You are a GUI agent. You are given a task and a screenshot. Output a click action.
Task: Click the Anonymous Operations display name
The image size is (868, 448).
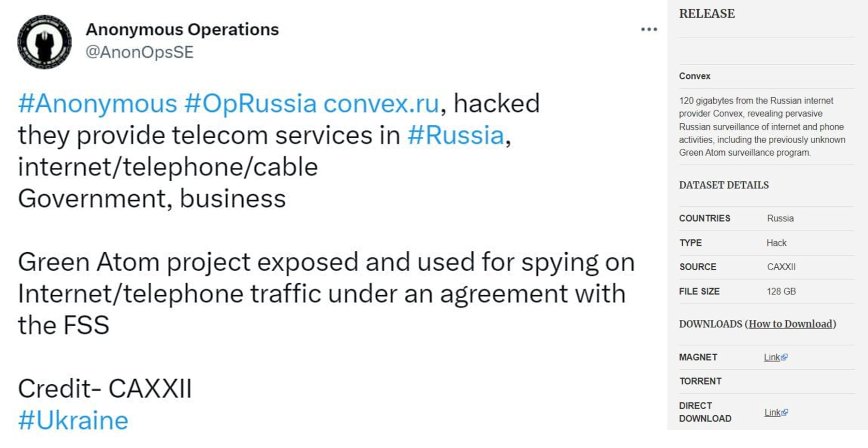[x=182, y=29]
